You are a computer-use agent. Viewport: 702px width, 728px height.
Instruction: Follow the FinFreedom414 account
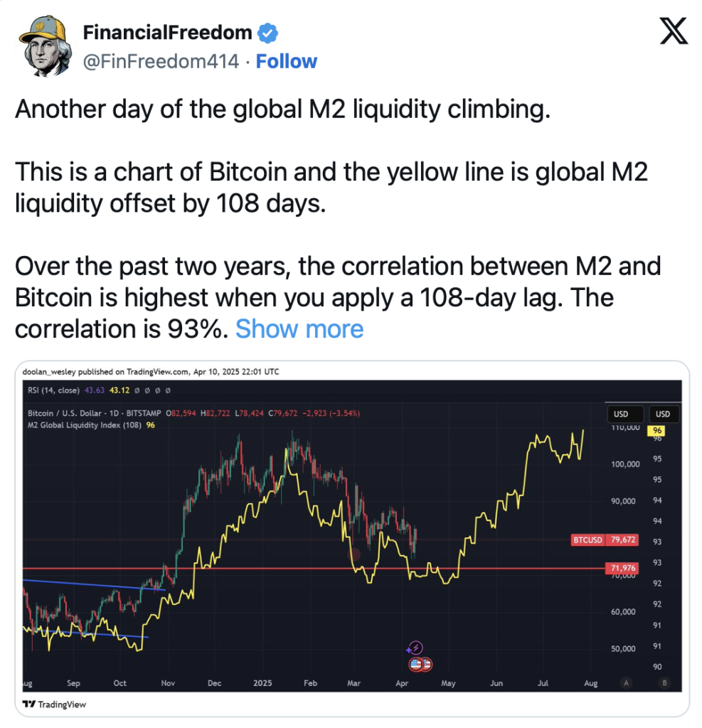click(x=286, y=61)
